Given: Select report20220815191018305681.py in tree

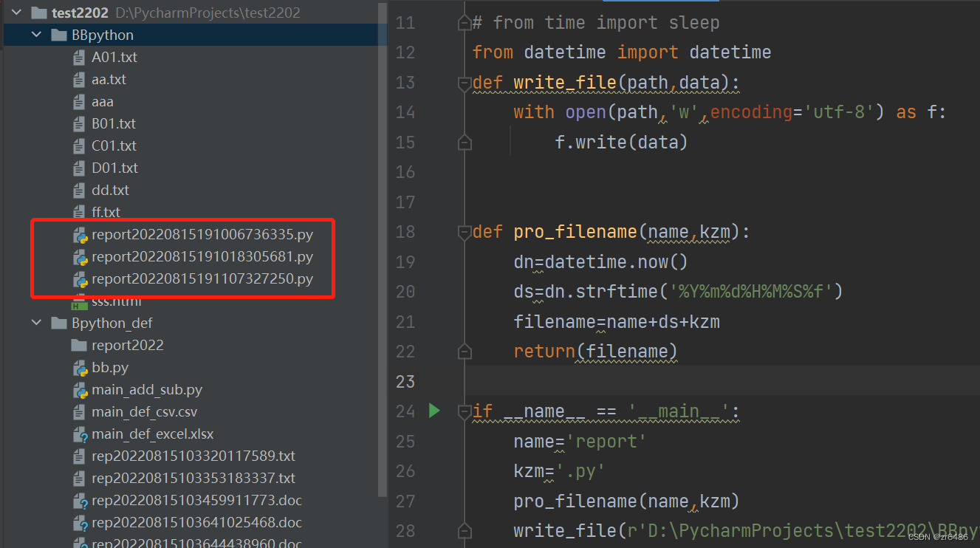Looking at the screenshot, I should (202, 257).
